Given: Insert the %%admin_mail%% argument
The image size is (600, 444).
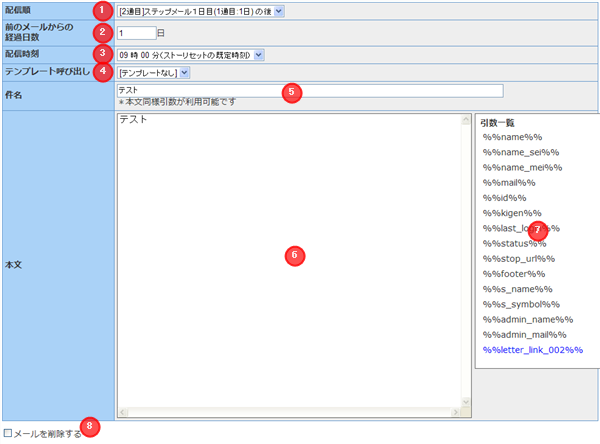Looking at the screenshot, I should [524, 335].
